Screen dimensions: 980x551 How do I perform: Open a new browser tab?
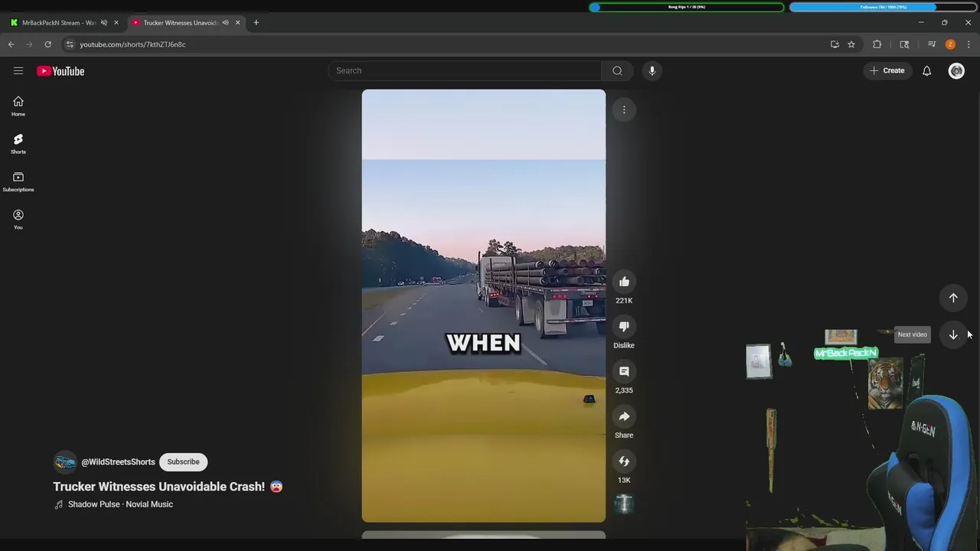(256, 22)
